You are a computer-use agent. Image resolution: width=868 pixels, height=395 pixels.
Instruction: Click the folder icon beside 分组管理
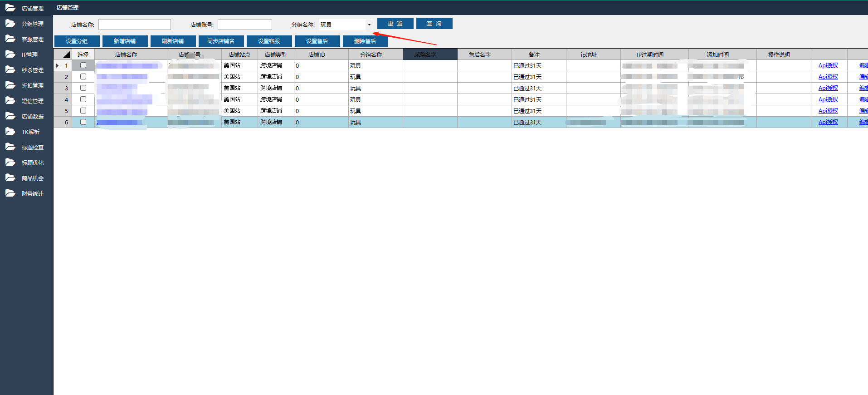click(x=10, y=24)
